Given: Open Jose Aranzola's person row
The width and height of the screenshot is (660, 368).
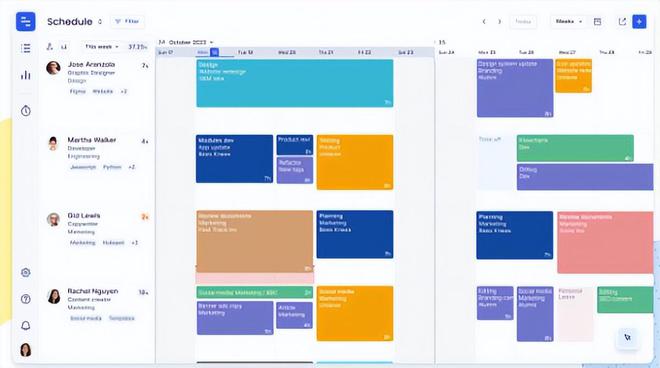Looking at the screenshot, I should 97,78.
